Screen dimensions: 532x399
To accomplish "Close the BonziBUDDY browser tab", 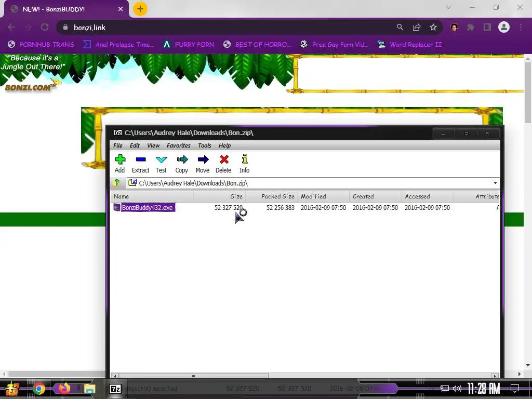I will point(121,9).
